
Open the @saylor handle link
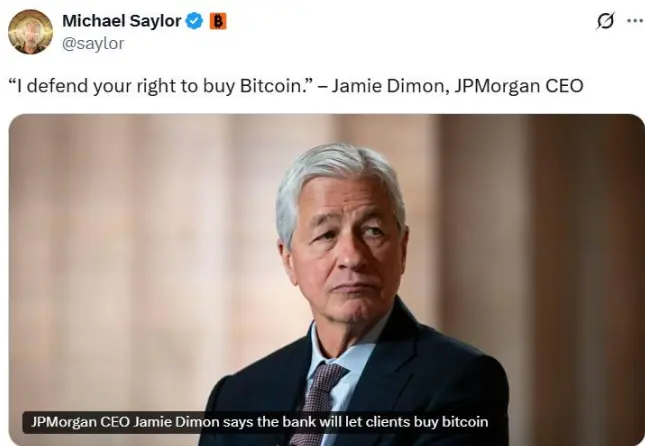pyautogui.click(x=93, y=43)
